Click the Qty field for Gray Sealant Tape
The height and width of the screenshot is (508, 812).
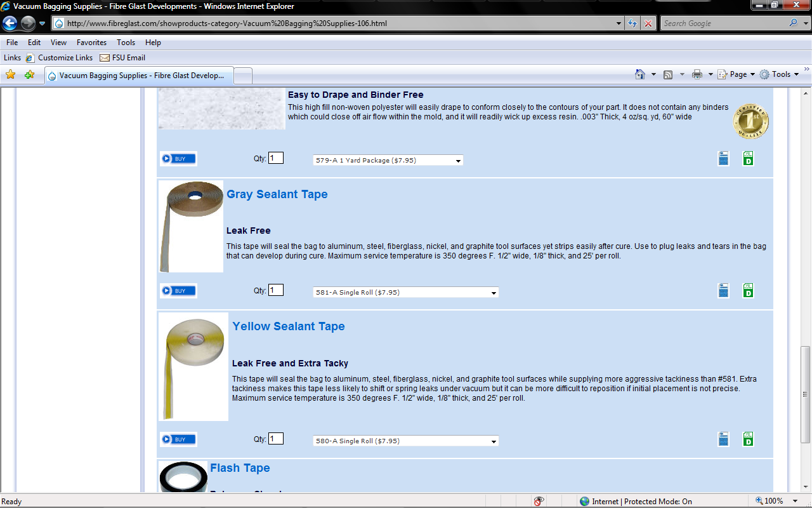point(276,290)
